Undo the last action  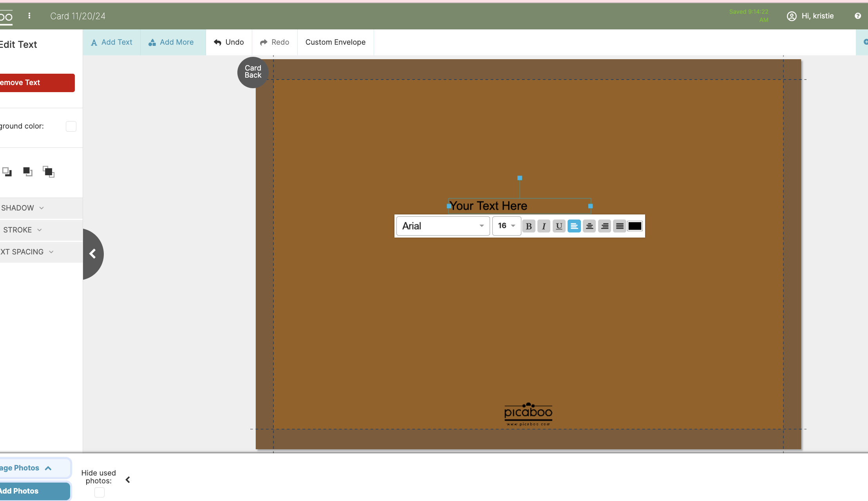(229, 42)
